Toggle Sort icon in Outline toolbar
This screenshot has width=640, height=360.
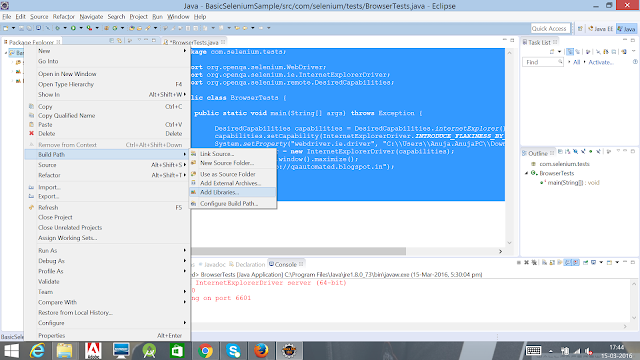(568, 152)
